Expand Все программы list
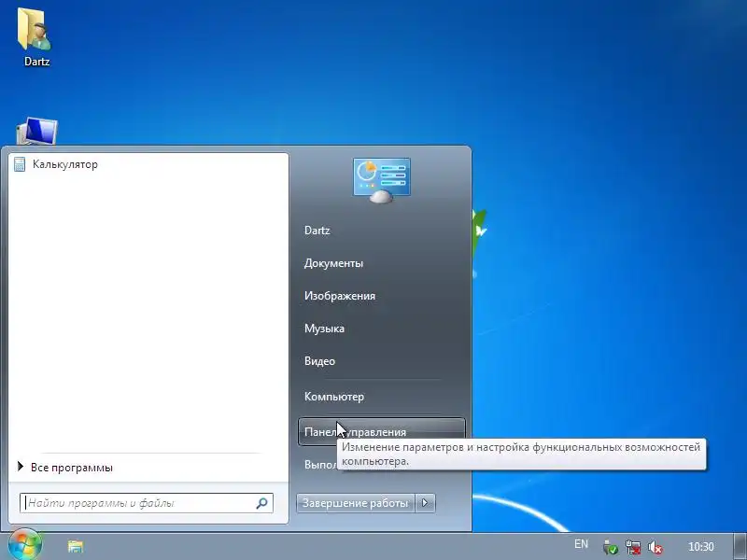 (148, 468)
